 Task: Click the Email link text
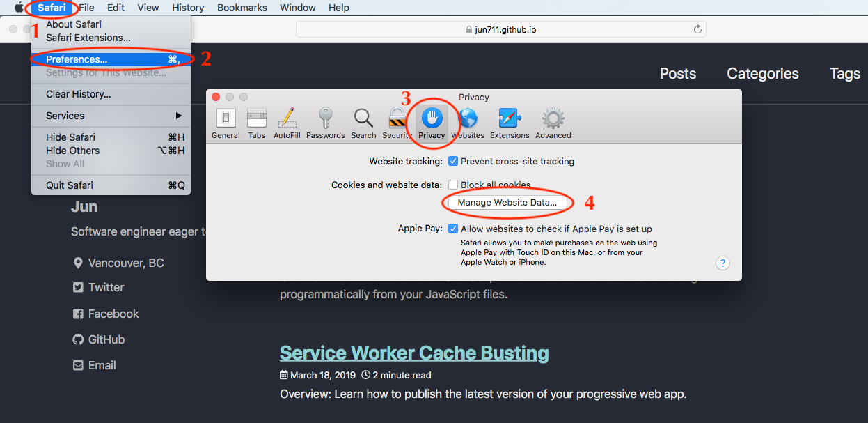[102, 366]
